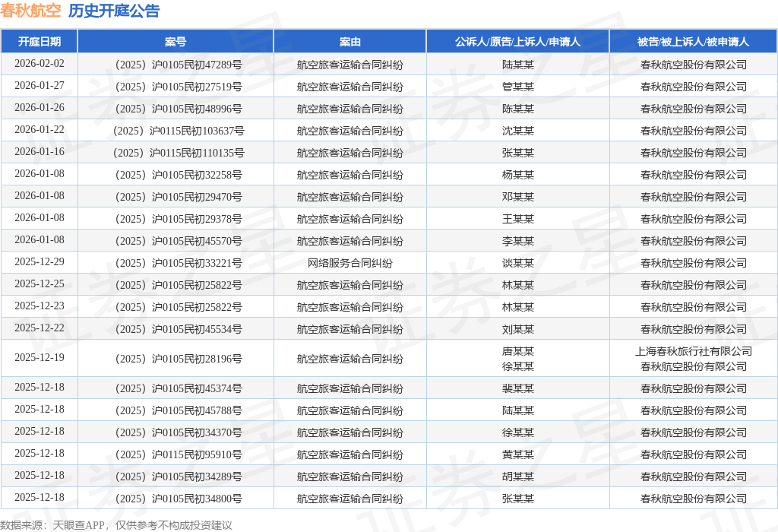
Task: Click case number 沪0105民初27519号
Action: tap(179, 87)
